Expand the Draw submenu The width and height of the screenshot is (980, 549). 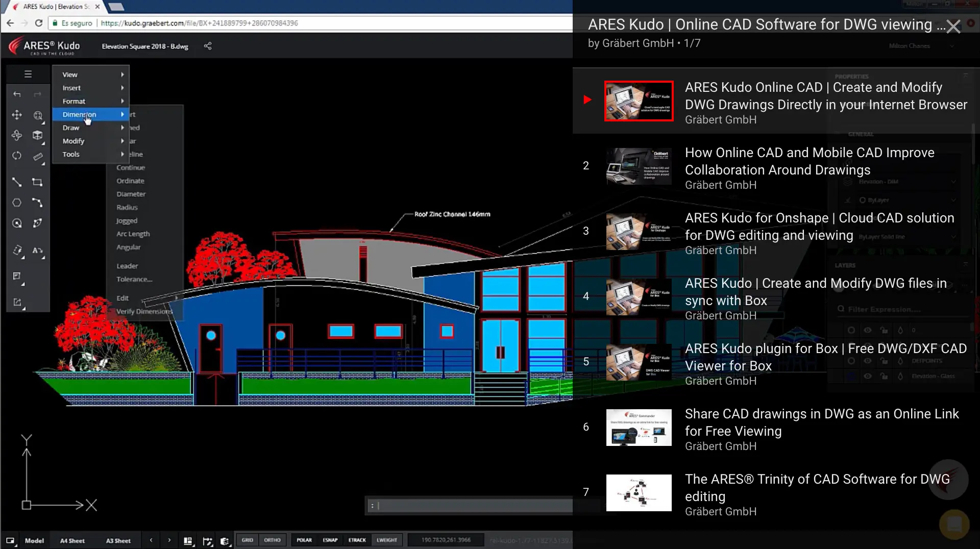91,128
